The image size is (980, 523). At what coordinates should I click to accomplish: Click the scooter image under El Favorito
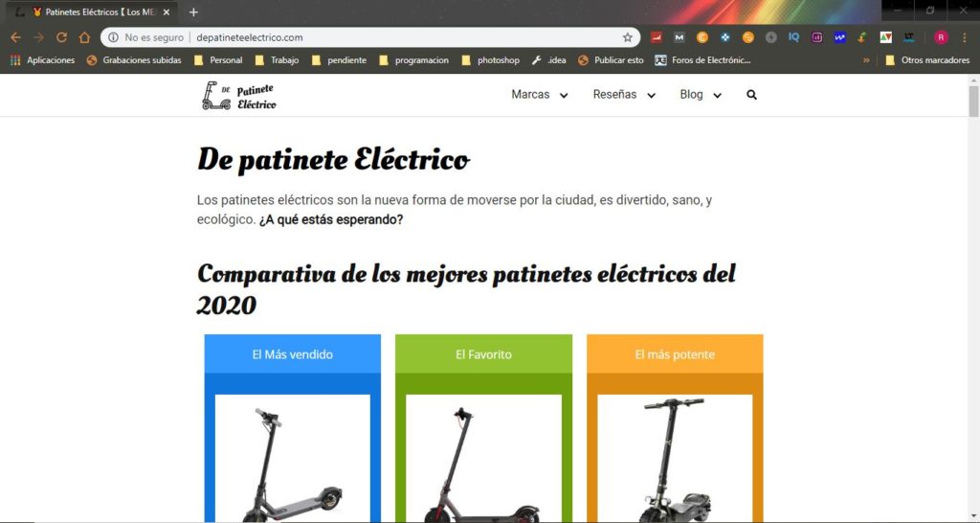pos(483,459)
